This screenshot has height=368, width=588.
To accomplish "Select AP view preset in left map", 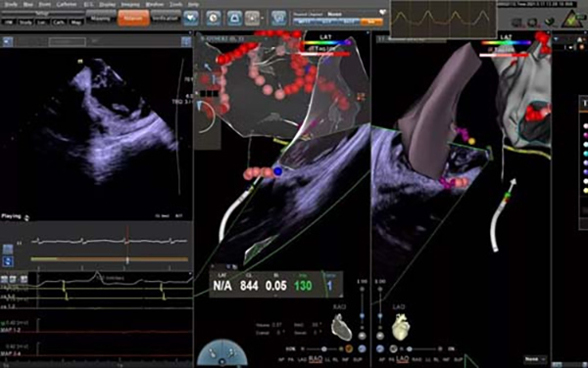I will tap(281, 360).
